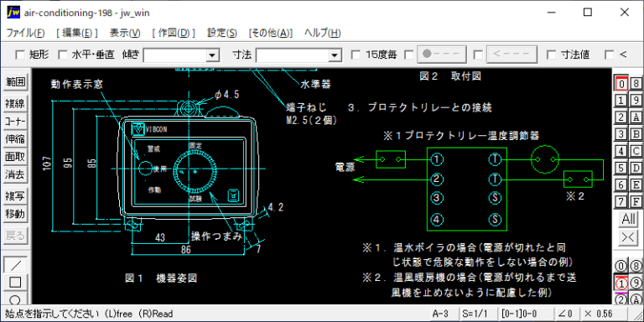The image size is (644, 322).
Task: Select layer 6 button
Action: [x=621, y=184]
